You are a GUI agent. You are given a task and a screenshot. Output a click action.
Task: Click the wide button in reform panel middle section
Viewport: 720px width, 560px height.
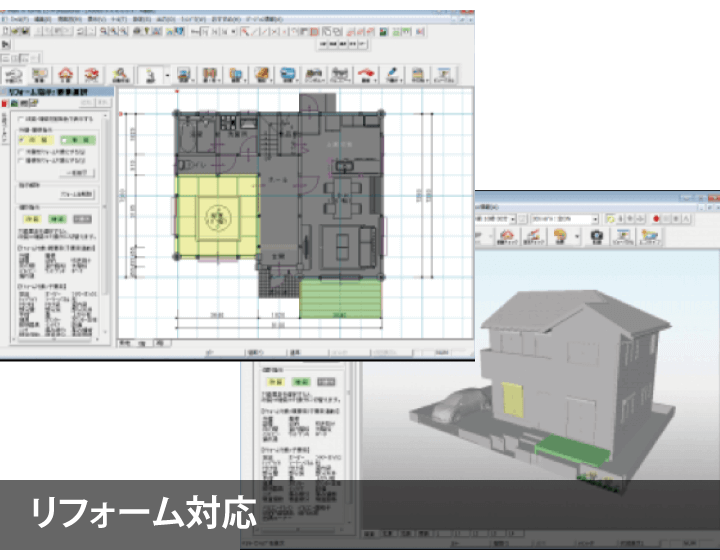pyautogui.click(x=76, y=193)
